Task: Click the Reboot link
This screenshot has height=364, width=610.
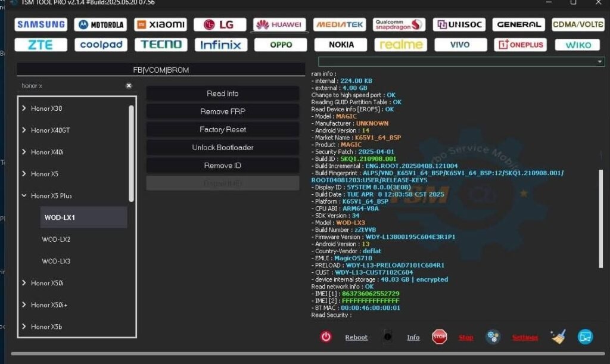Action: click(x=356, y=337)
